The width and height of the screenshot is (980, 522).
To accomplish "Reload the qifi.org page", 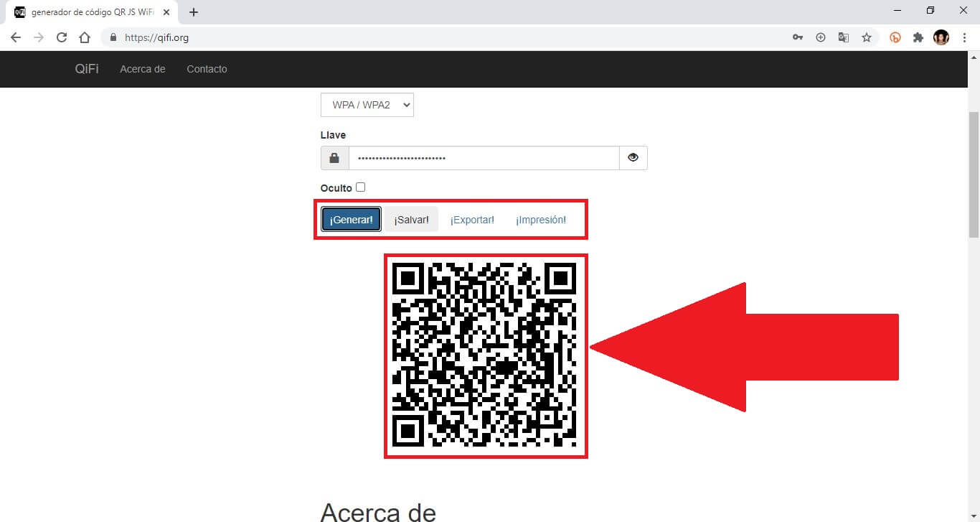I will click(62, 37).
